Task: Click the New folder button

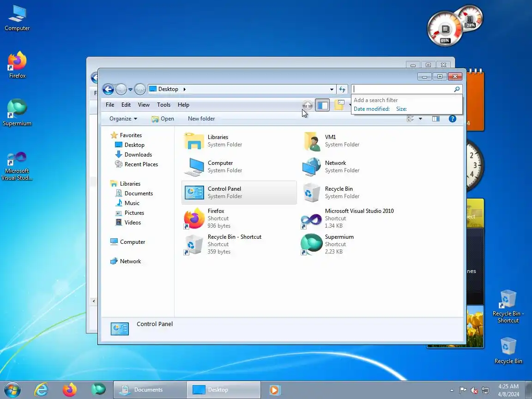Action: [201, 119]
